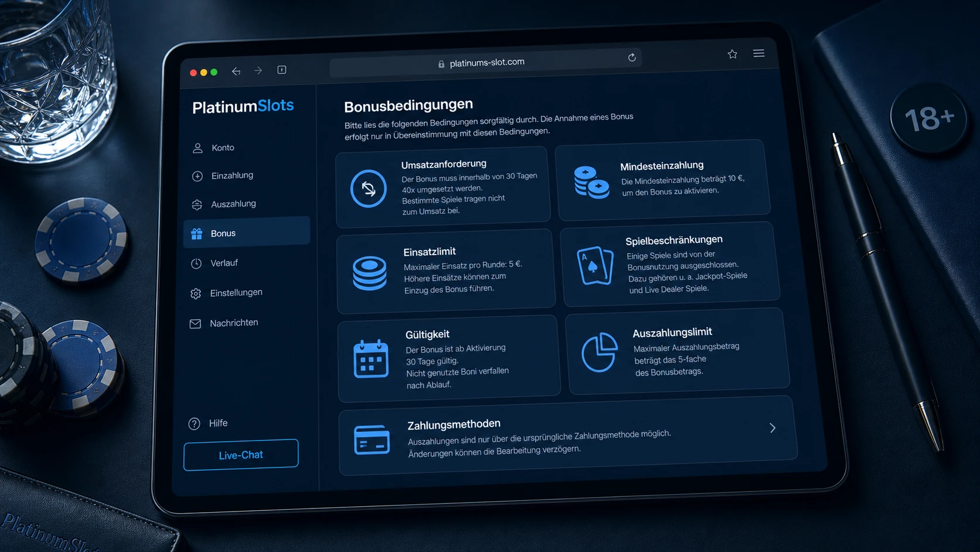Expand Zahlungsmethoden with the chevron arrow
This screenshot has width=980, height=552.
coord(773,428)
